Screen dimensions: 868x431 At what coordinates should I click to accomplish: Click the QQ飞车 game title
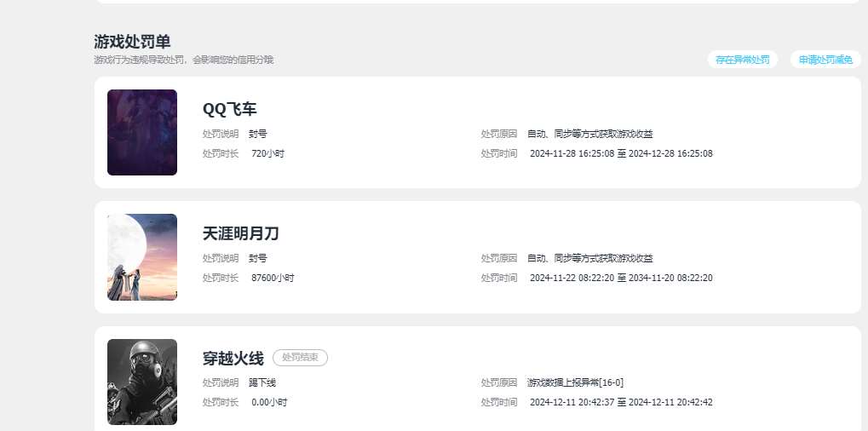[x=230, y=109]
